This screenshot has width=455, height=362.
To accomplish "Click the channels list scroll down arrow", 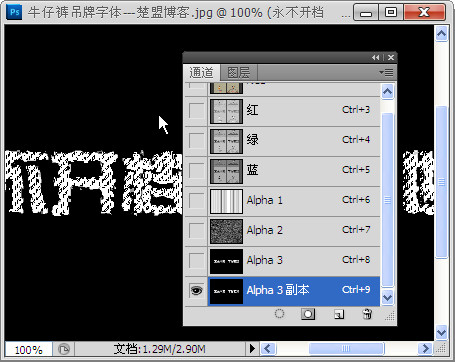I will tap(387, 297).
